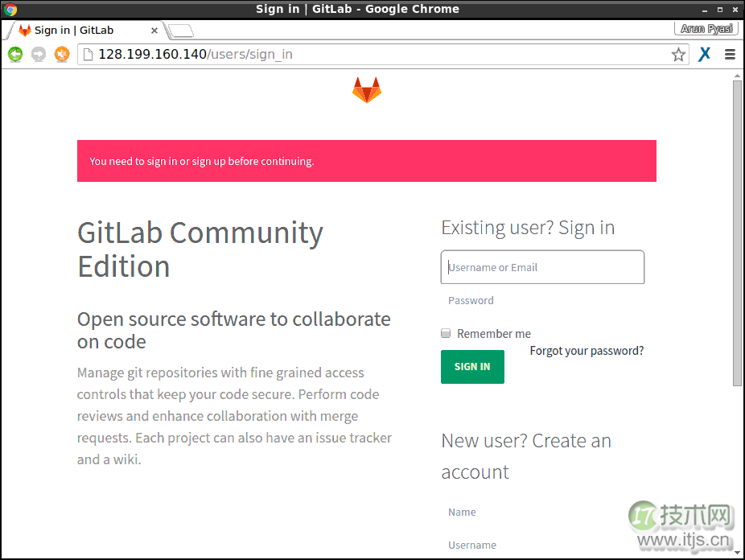
Task: Bookmark this page with the star icon
Action: tap(678, 55)
